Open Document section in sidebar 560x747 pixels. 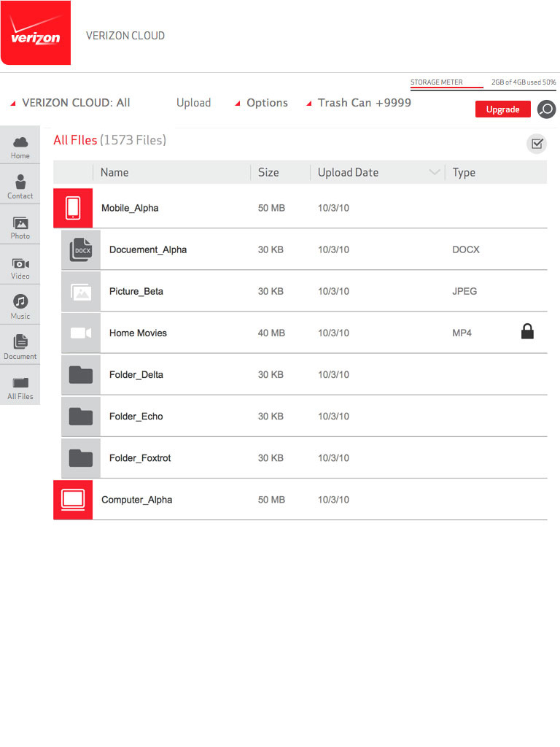coord(20,347)
